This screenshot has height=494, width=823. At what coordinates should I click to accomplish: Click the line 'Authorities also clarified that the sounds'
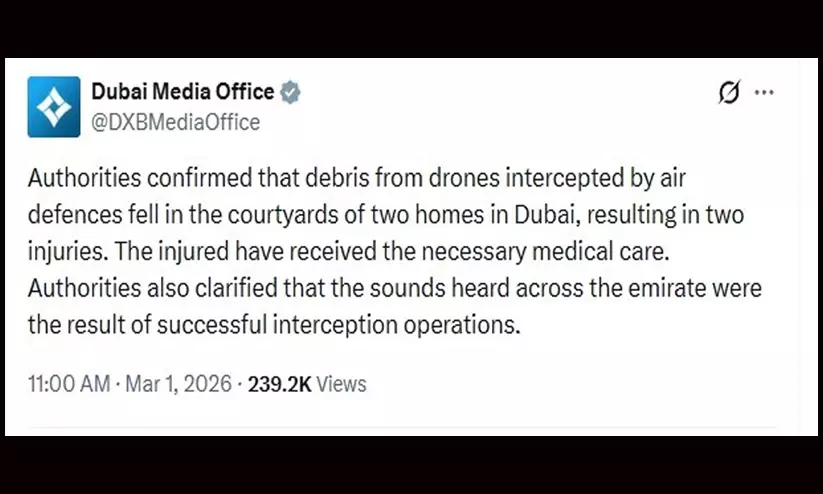[x=394, y=289]
